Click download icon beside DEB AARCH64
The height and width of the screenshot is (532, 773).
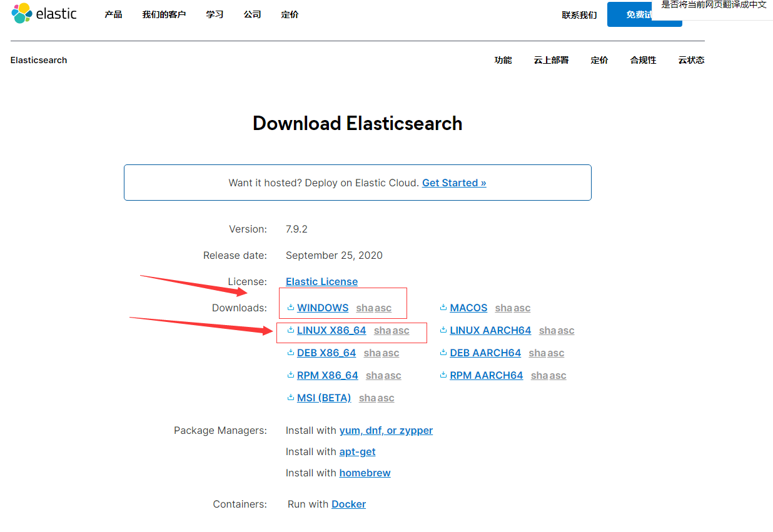443,353
